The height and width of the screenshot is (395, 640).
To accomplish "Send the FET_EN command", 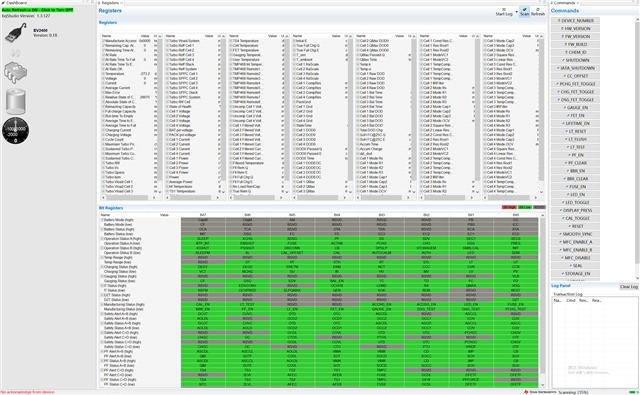I will (575, 115).
